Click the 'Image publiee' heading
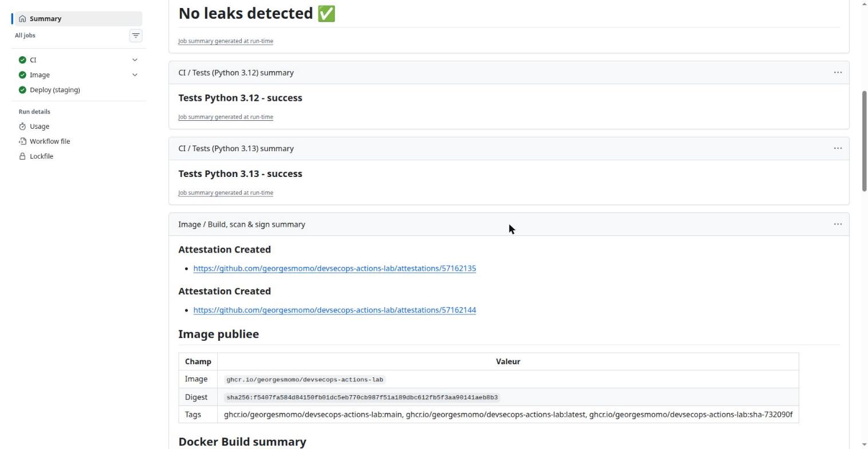 [x=218, y=334]
